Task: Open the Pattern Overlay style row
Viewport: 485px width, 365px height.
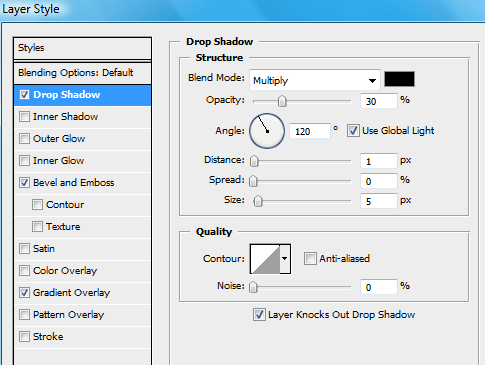Action: pyautogui.click(x=82, y=315)
